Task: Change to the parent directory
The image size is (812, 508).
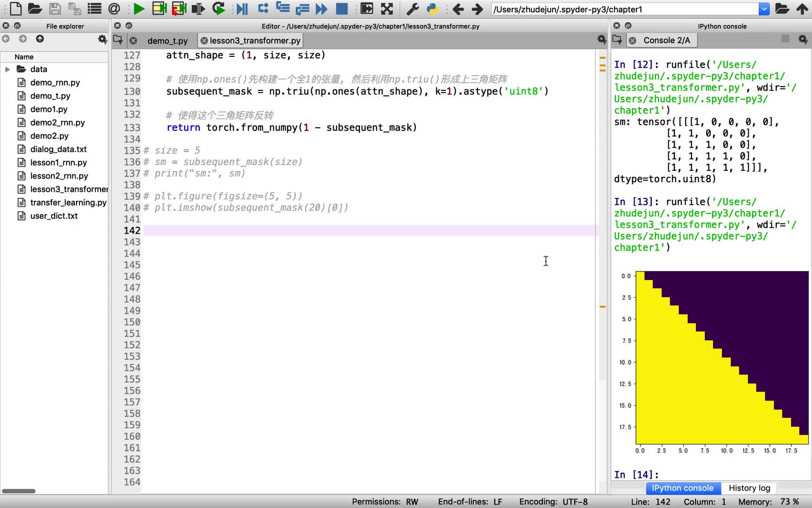Action: [802, 8]
